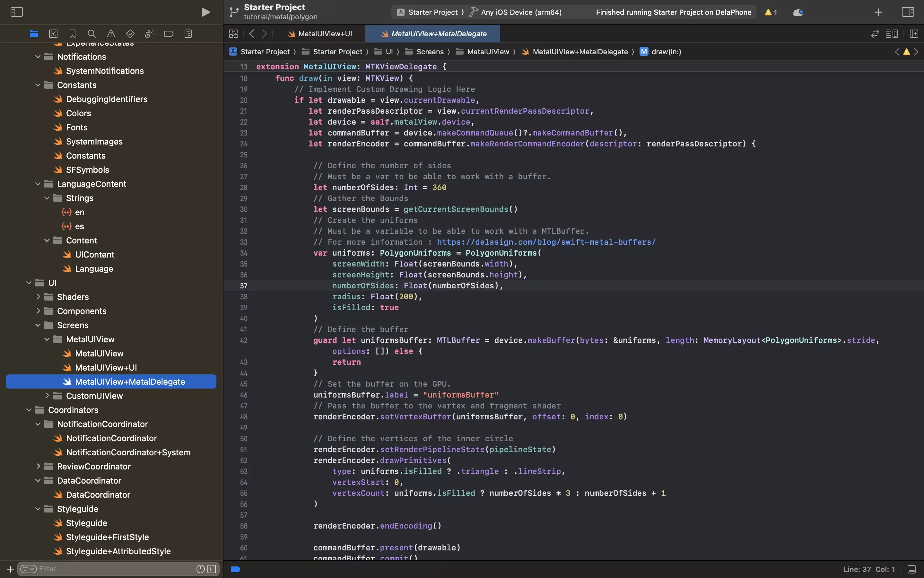924x578 pixels.
Task: Click the draw(in:) breadcrumb item
Action: (661, 52)
